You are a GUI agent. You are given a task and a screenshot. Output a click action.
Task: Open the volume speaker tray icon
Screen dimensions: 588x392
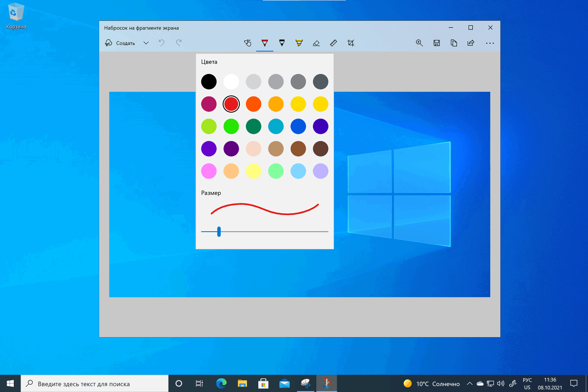(x=501, y=383)
